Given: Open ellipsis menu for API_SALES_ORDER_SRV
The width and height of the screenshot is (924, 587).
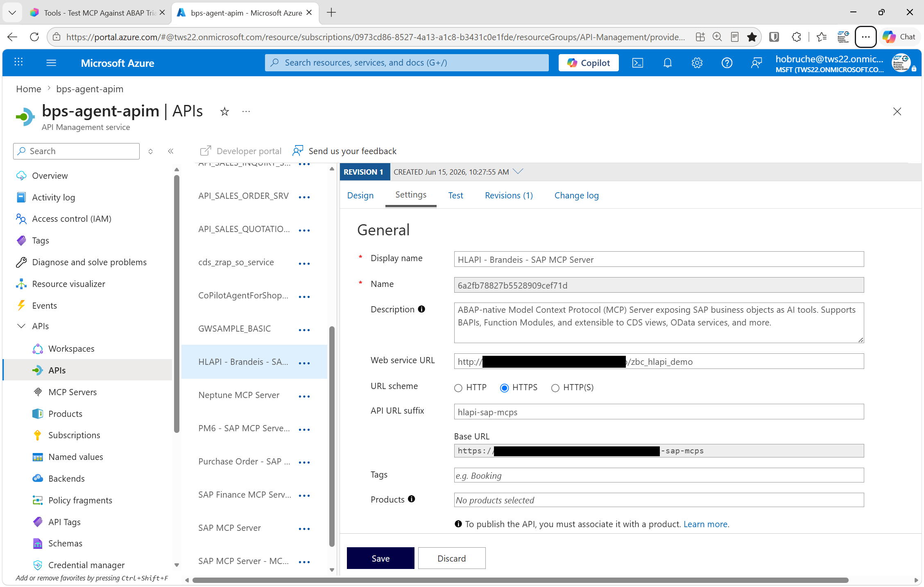Looking at the screenshot, I should pyautogui.click(x=304, y=197).
